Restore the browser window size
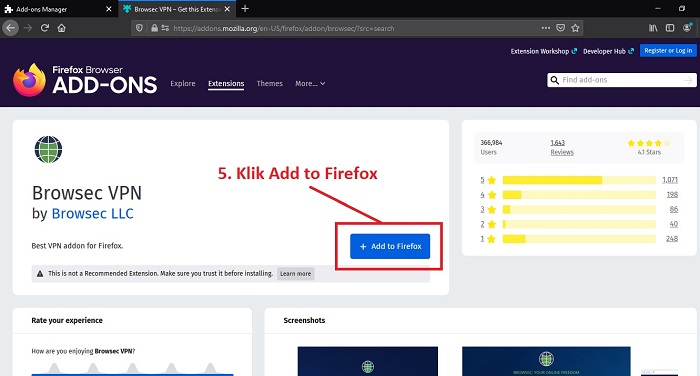The image size is (700, 376). click(682, 8)
